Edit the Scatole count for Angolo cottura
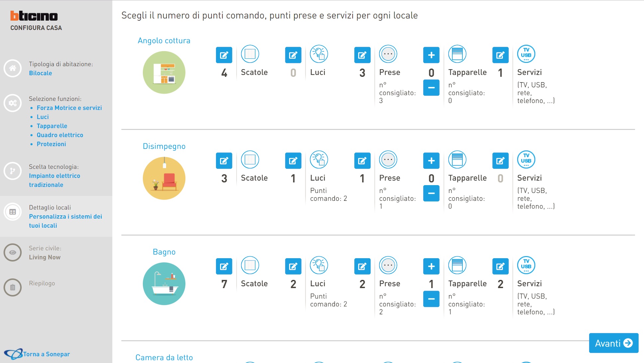 click(224, 55)
